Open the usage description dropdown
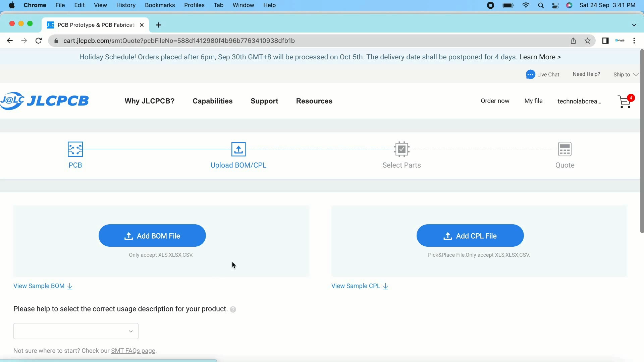 coord(76,331)
